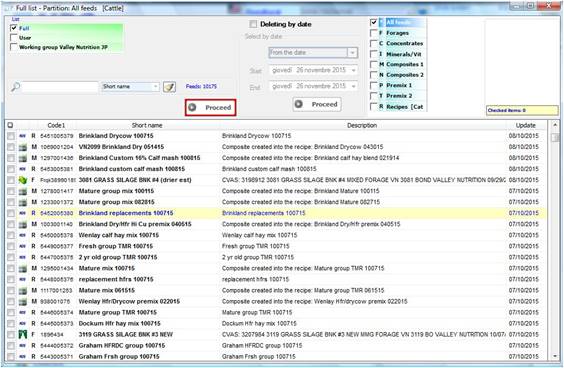Image resolution: width=564 pixels, height=368 pixels.
Task: Click composite icon for Brinkland Custom 16% Calf mash
Action: click(x=23, y=158)
